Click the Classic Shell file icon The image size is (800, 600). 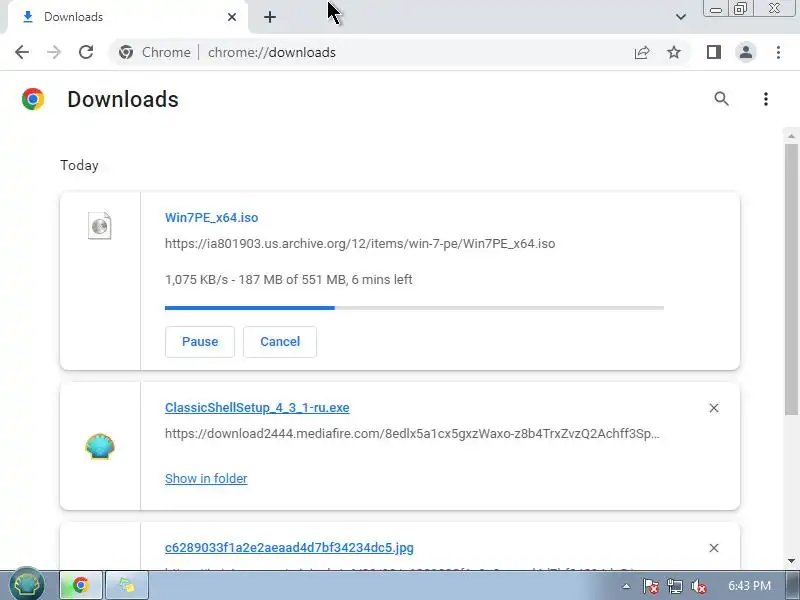[99, 446]
